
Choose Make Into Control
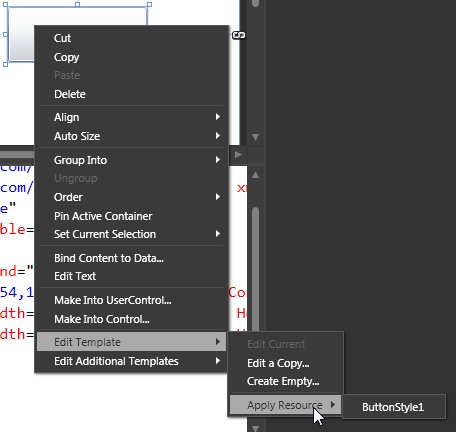(131, 319)
